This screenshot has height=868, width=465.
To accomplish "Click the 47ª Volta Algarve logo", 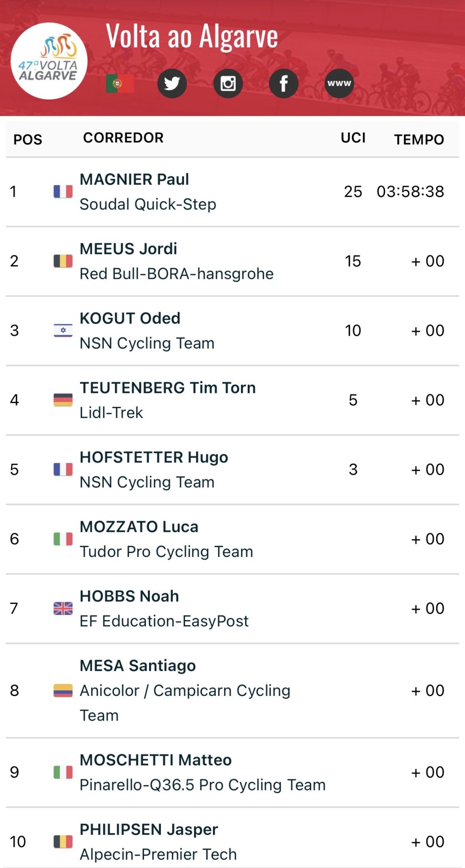I will coord(49,61).
